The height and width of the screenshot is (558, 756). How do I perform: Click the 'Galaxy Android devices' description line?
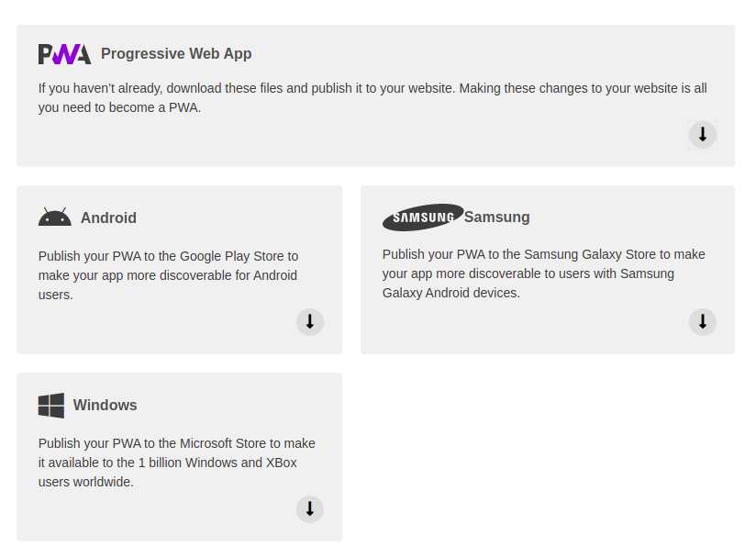click(451, 293)
